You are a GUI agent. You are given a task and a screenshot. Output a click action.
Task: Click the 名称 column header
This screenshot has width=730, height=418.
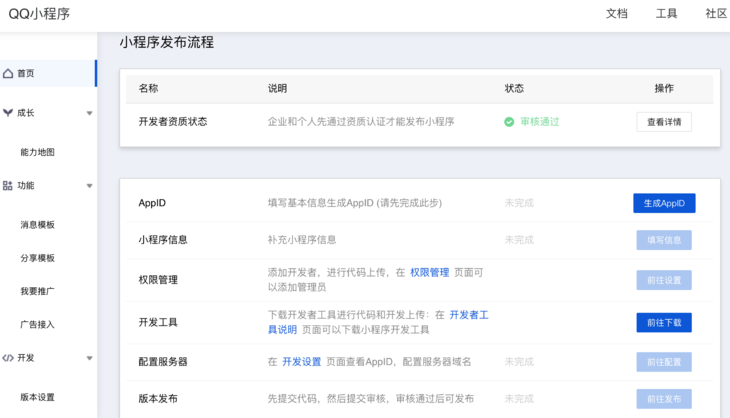148,88
